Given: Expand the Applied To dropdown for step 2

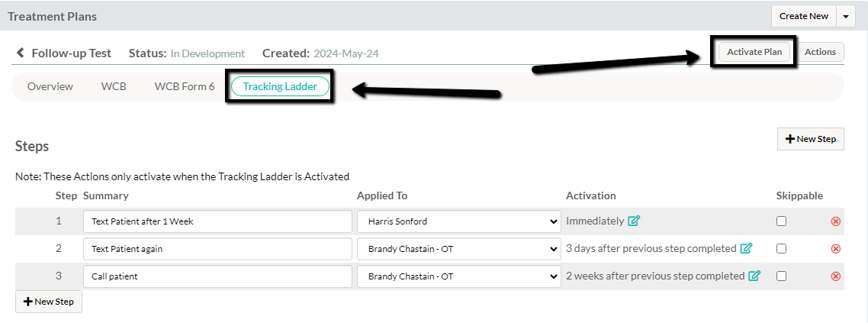Looking at the screenshot, I should pyautogui.click(x=458, y=249).
